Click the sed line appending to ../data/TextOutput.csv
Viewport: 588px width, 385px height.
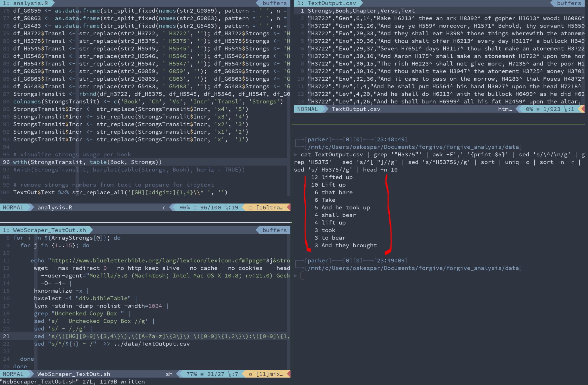click(x=112, y=344)
